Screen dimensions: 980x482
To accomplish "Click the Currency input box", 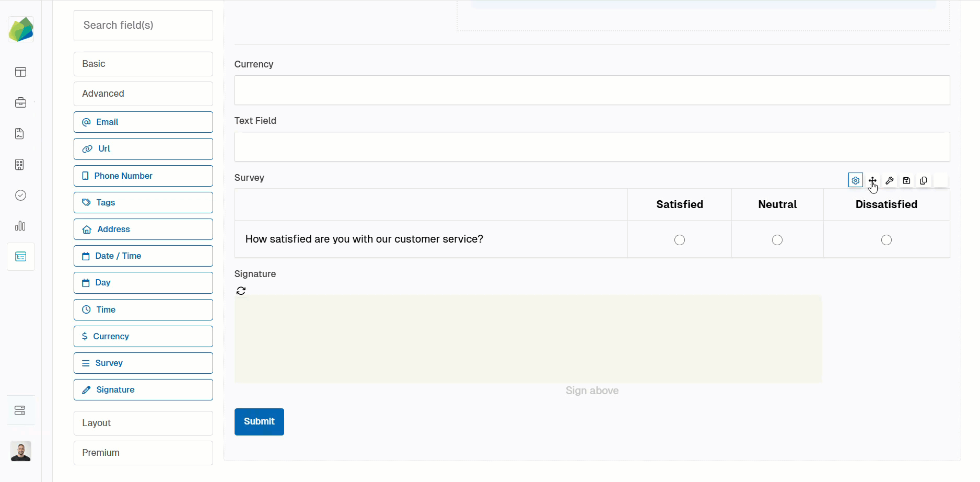I will [592, 90].
